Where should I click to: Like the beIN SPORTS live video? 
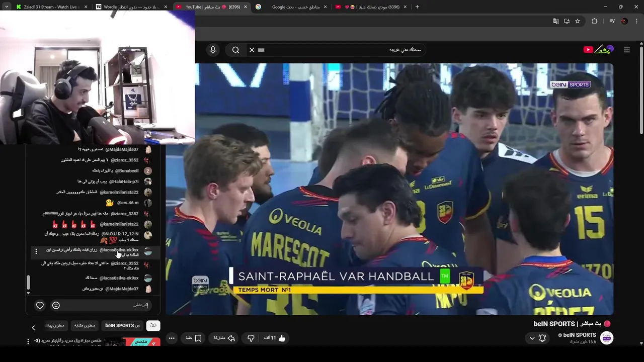point(275,338)
